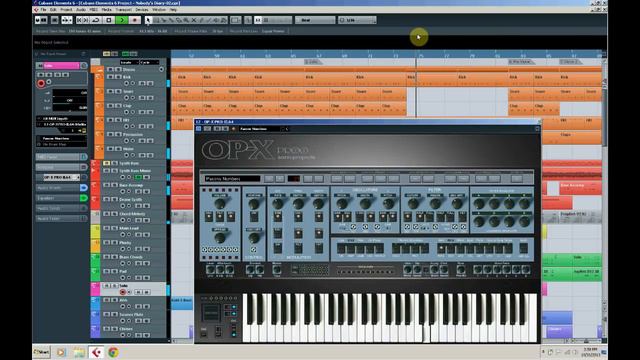Unmute the Synth Bass folder track

tap(106, 163)
